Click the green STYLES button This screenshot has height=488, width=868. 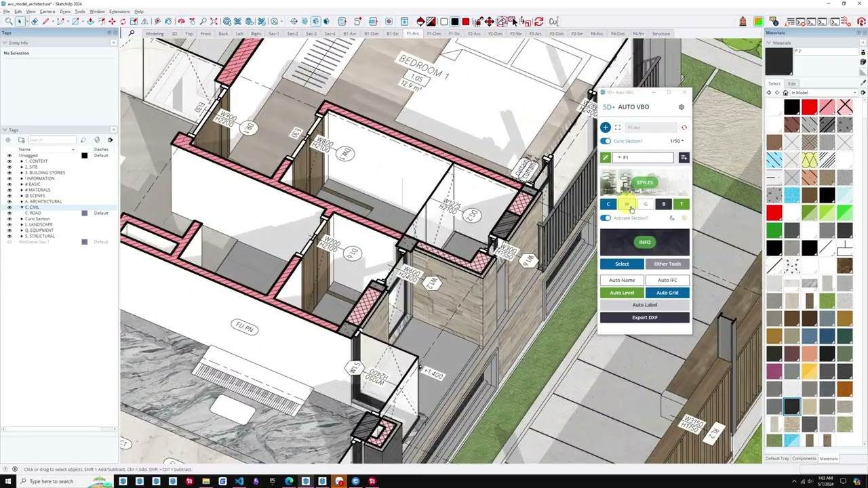(645, 182)
